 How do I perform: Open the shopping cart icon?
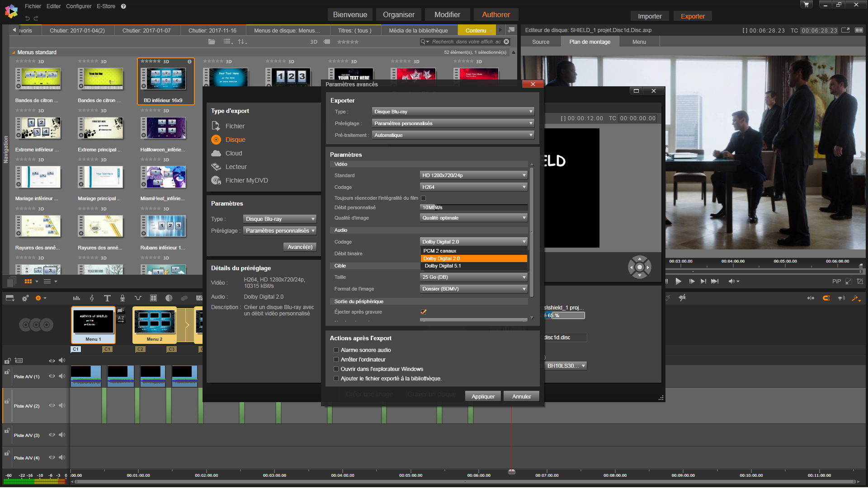coord(806,5)
